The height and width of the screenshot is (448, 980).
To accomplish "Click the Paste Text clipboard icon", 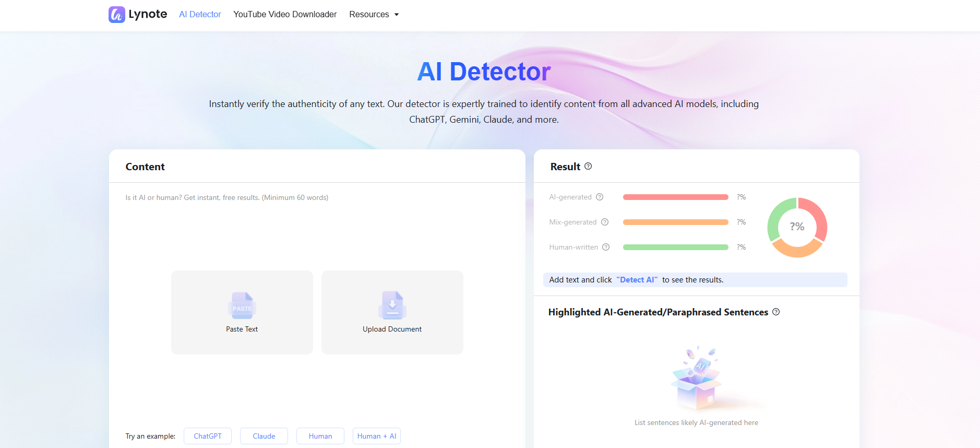I will [x=242, y=305].
